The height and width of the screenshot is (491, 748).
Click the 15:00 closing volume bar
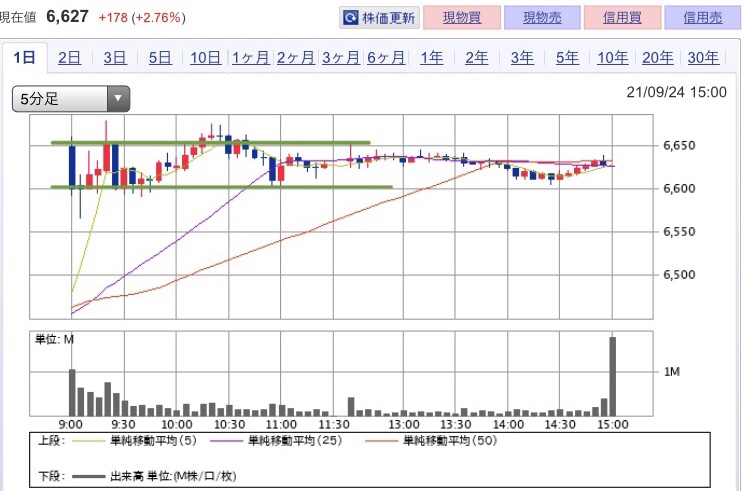[613, 376]
